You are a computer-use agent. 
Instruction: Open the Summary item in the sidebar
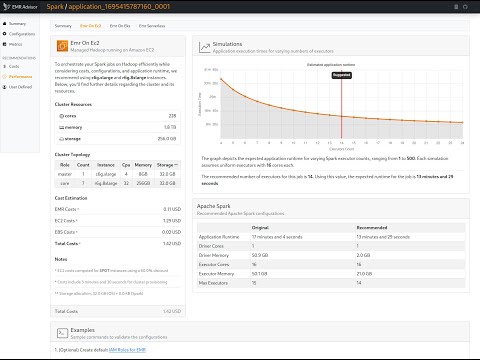click(17, 24)
